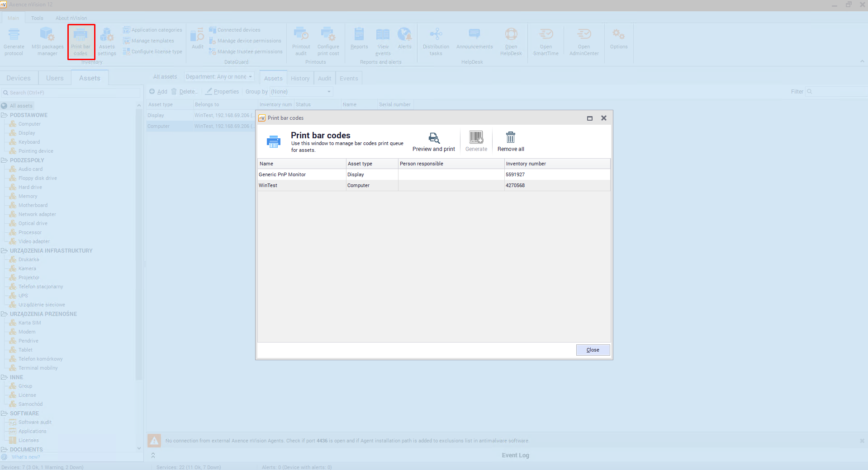Open Print bar codes ribbon tool
This screenshot has width=868, height=470.
[x=81, y=41]
